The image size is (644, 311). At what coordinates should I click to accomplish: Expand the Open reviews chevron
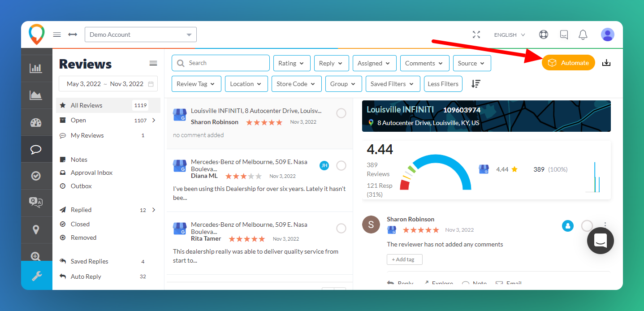tap(154, 120)
